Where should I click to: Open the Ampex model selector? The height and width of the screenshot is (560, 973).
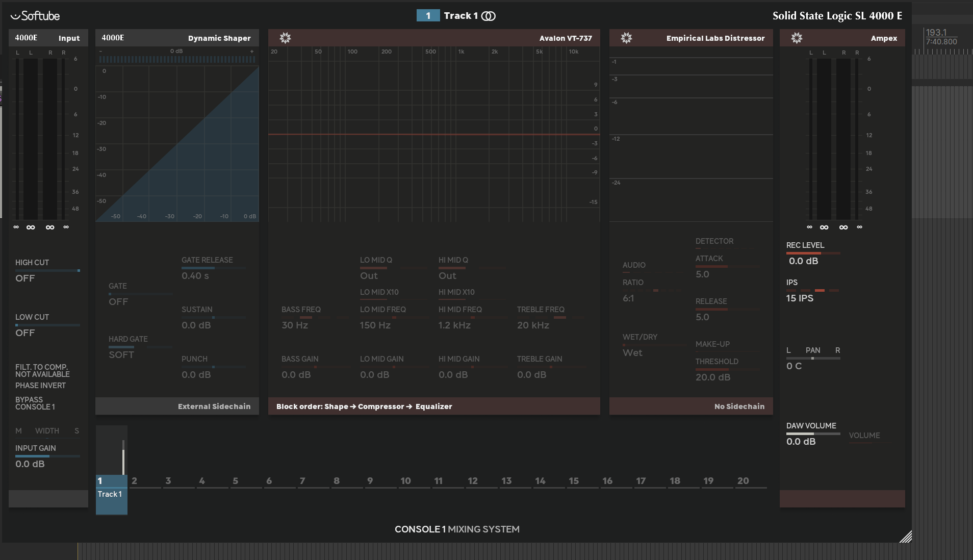[884, 38]
